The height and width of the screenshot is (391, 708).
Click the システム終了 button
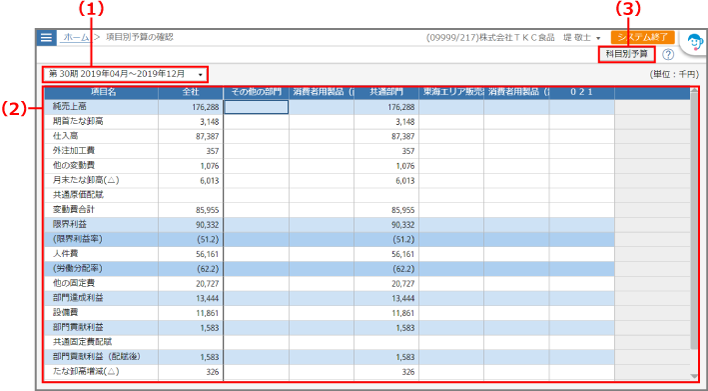pyautogui.click(x=643, y=37)
